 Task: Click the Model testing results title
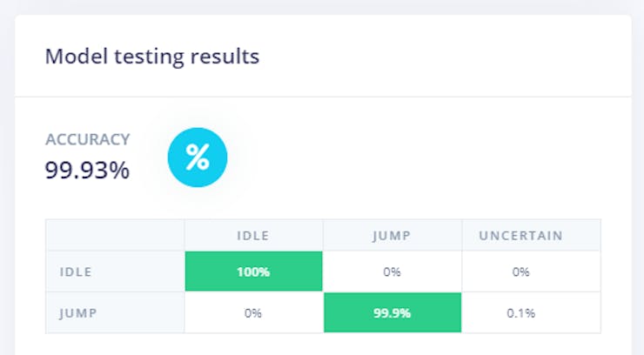tap(152, 57)
